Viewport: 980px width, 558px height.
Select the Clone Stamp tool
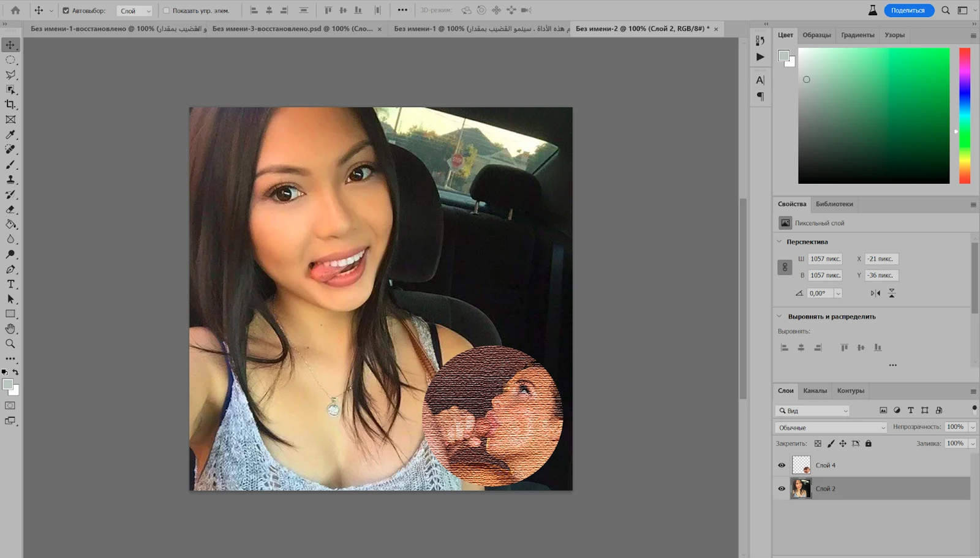point(10,179)
